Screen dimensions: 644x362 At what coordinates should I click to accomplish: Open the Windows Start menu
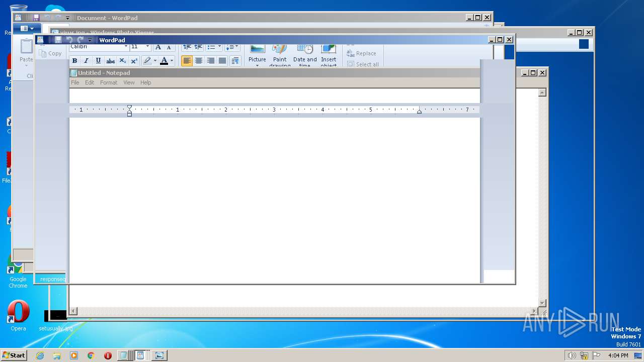pyautogui.click(x=14, y=355)
